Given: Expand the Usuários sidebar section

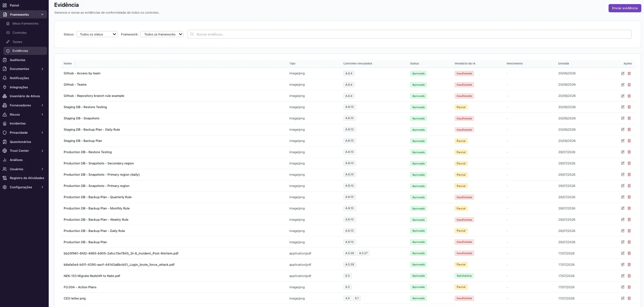Looking at the screenshot, I should pos(42,169).
